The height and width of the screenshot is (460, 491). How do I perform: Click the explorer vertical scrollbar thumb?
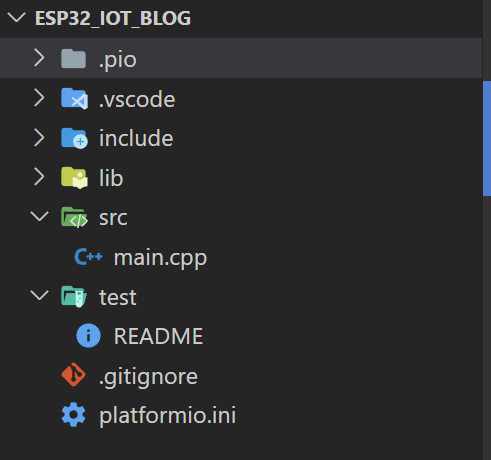(487, 138)
